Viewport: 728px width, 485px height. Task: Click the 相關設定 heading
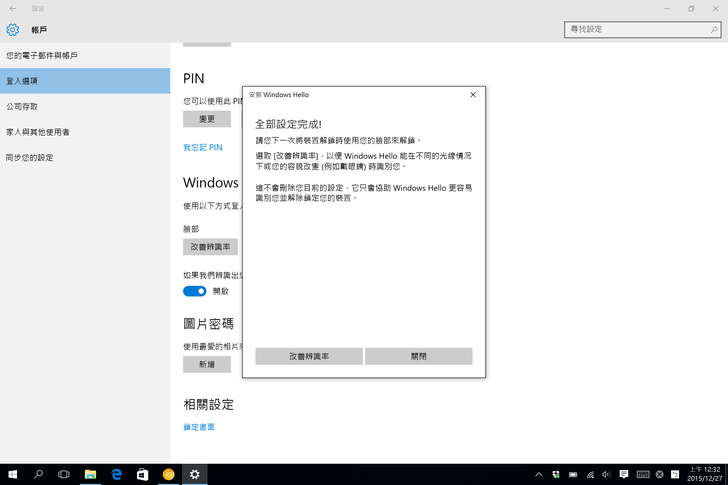[x=208, y=404]
